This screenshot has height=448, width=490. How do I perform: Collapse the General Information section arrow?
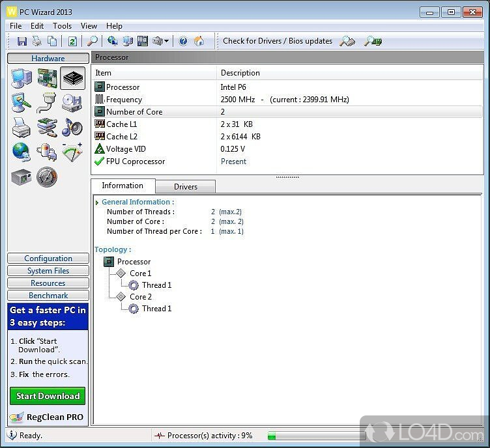click(x=98, y=203)
